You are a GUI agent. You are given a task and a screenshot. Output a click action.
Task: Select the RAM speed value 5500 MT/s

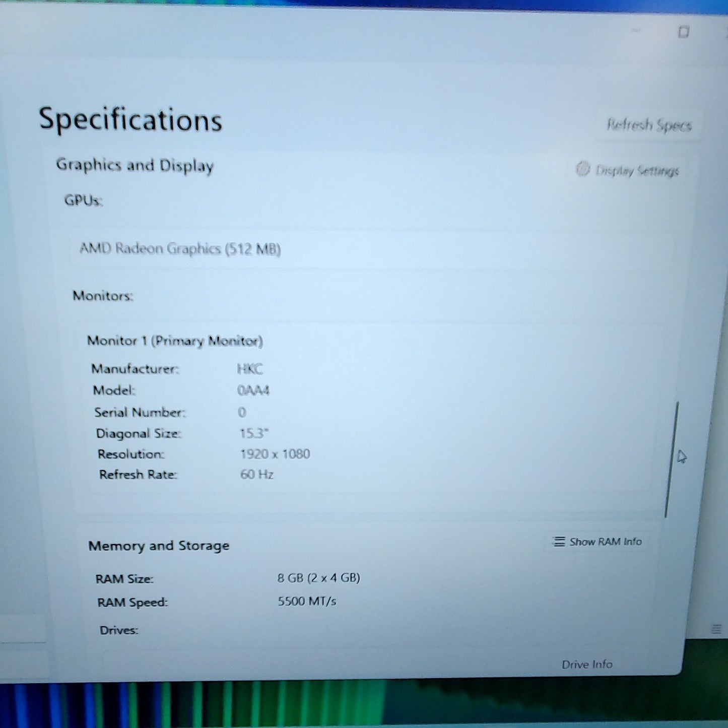point(307,601)
